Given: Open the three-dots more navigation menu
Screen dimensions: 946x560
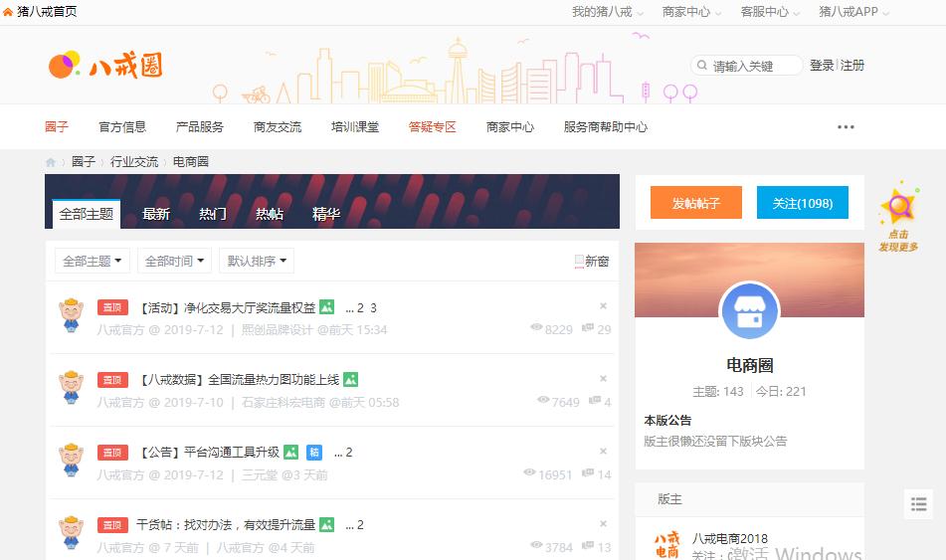Looking at the screenshot, I should pos(846,126).
